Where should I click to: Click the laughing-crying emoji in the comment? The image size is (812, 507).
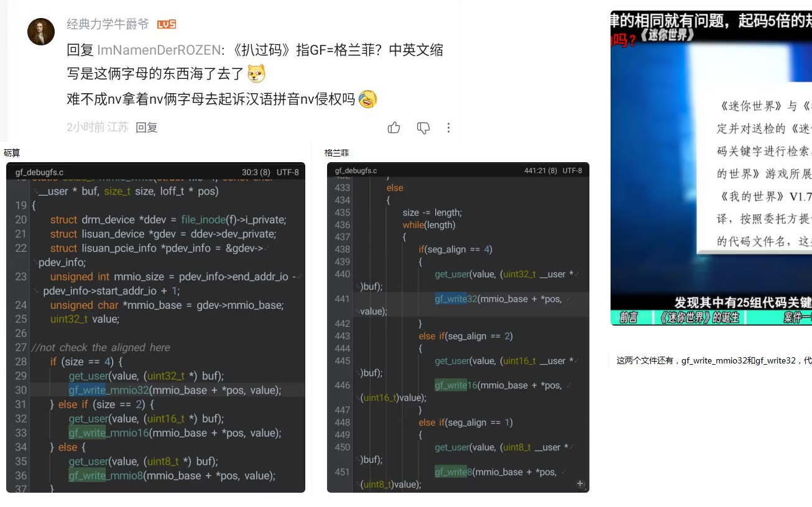tap(367, 99)
